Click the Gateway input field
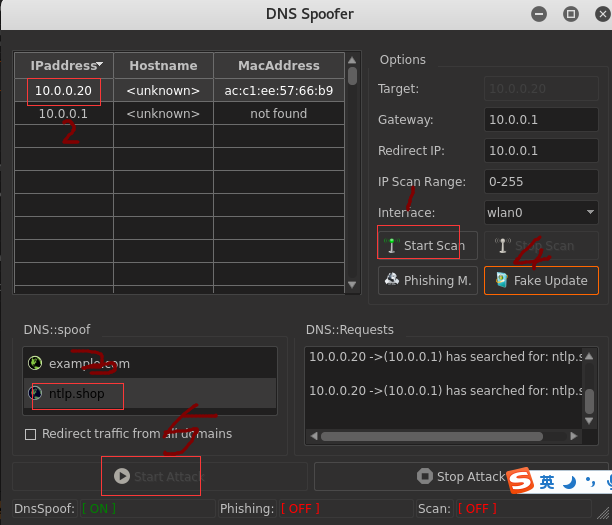The image size is (612, 525). click(540, 120)
